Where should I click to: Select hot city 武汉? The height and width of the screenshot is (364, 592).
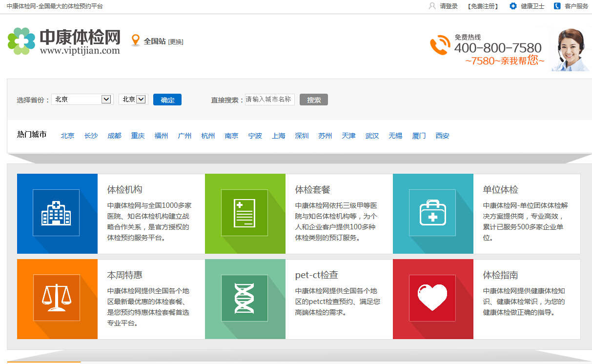click(x=372, y=136)
